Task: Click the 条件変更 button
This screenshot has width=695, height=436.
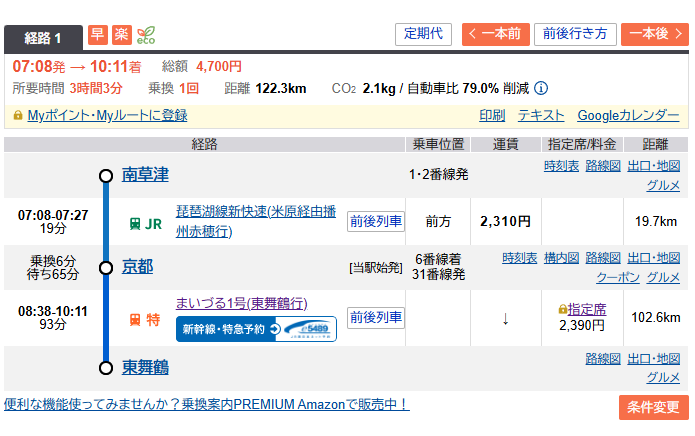Action: [654, 407]
